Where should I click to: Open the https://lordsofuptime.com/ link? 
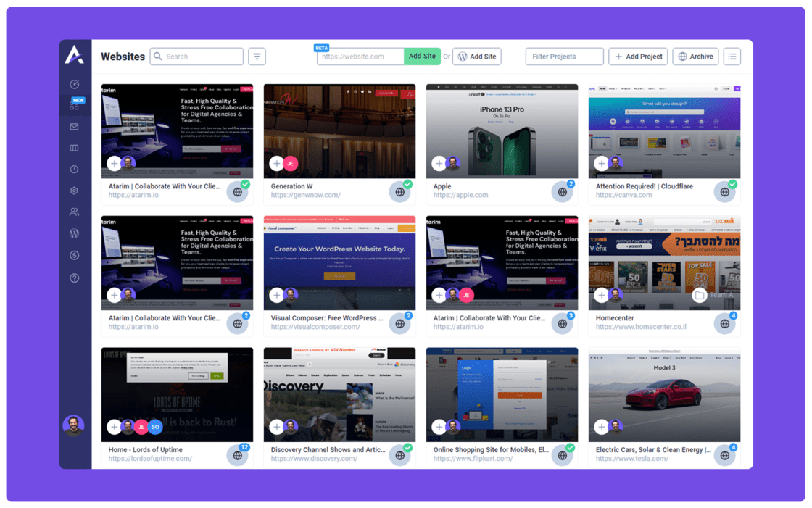pyautogui.click(x=150, y=458)
